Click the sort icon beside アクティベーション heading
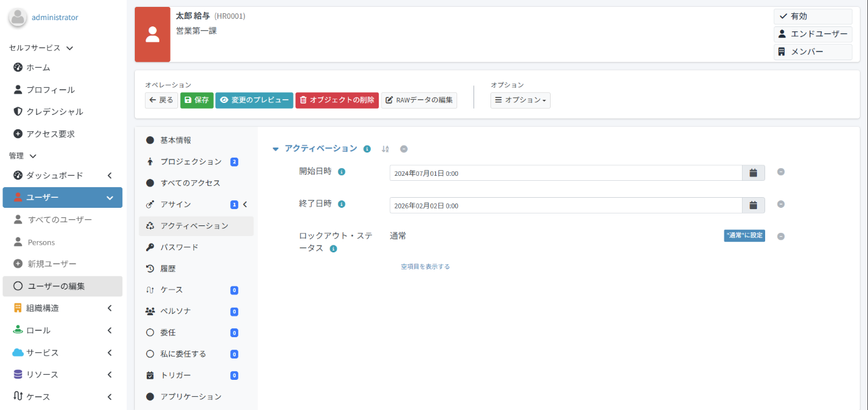The width and height of the screenshot is (868, 410). [x=385, y=149]
